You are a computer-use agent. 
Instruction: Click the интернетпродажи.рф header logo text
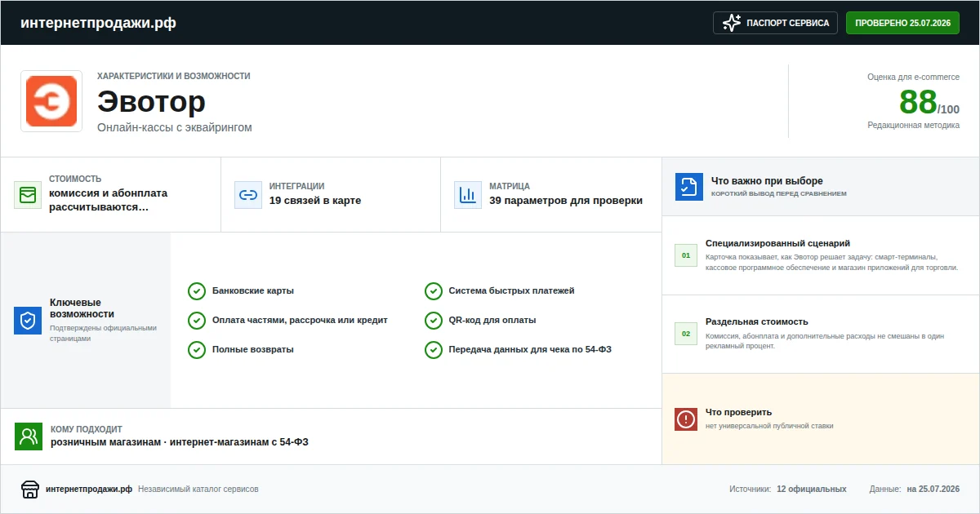coord(98,23)
